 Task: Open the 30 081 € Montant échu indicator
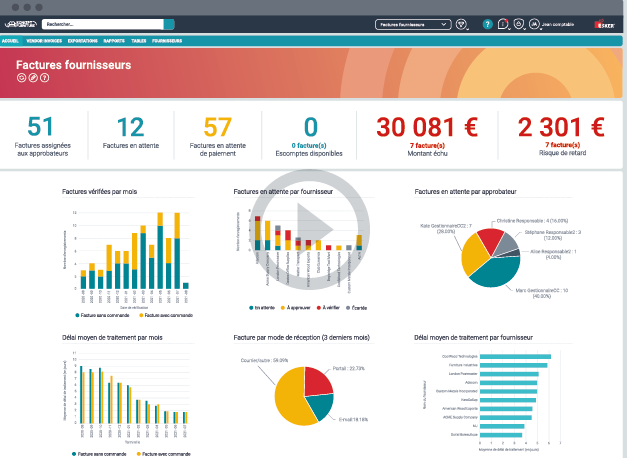coord(427,135)
